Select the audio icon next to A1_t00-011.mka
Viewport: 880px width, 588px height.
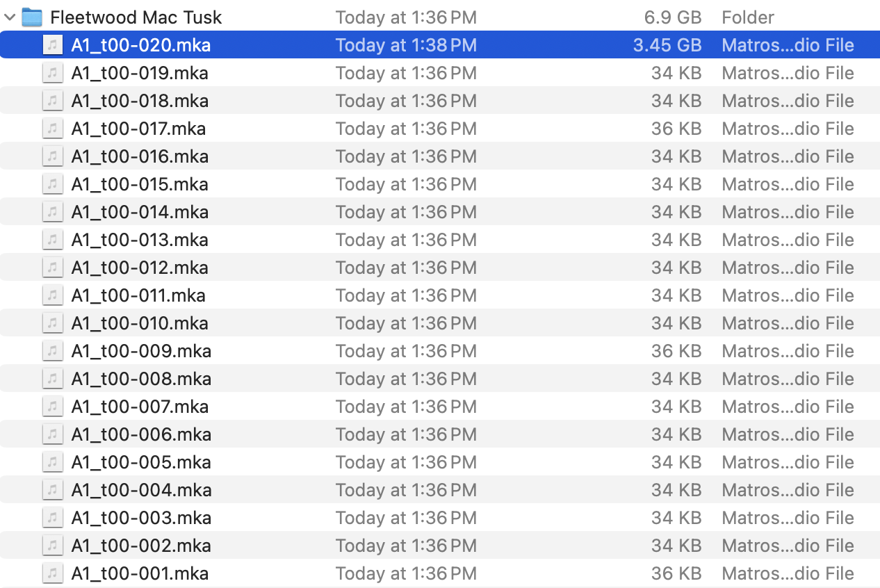tap(52, 295)
